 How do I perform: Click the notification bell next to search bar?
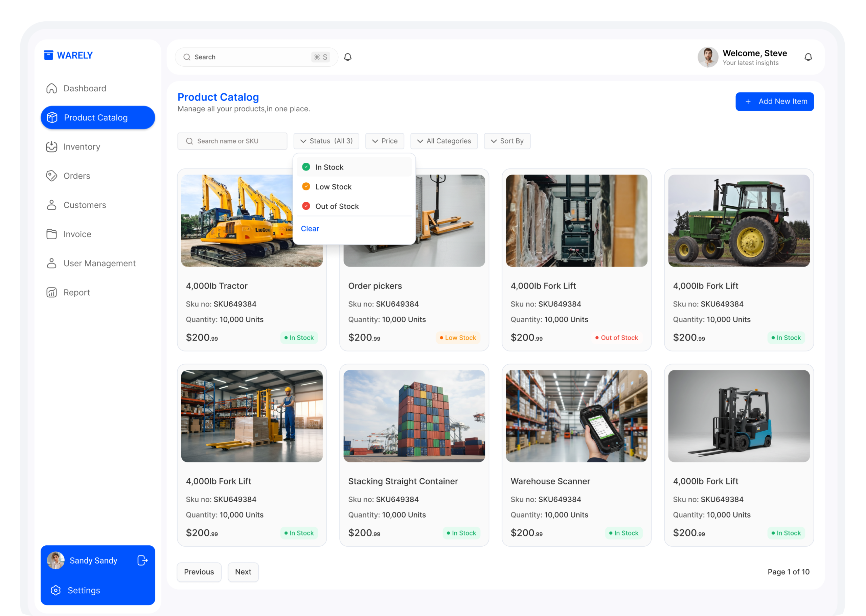(x=347, y=57)
